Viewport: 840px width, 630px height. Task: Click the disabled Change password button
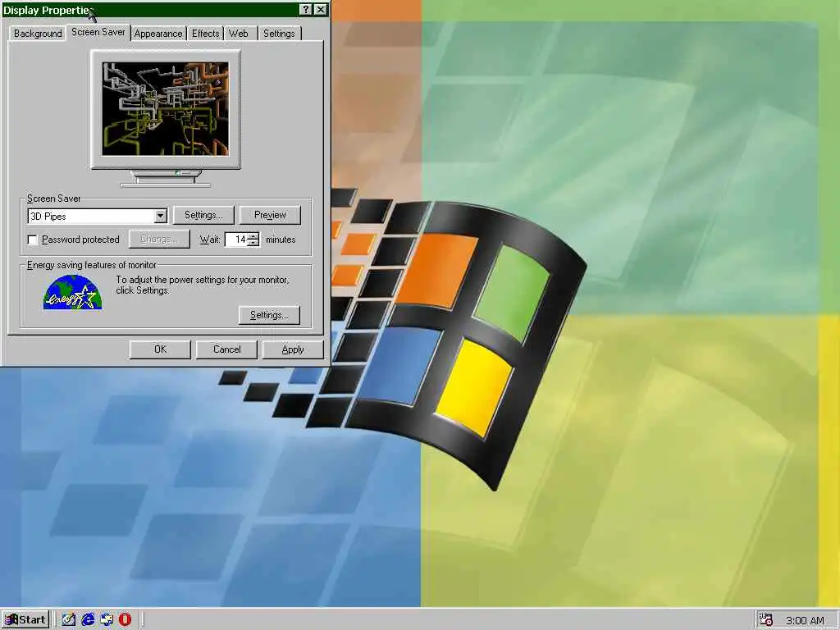pyautogui.click(x=159, y=239)
